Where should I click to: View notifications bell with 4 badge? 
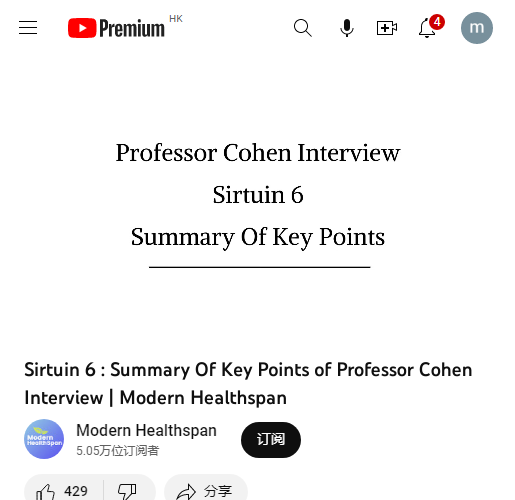click(x=427, y=28)
